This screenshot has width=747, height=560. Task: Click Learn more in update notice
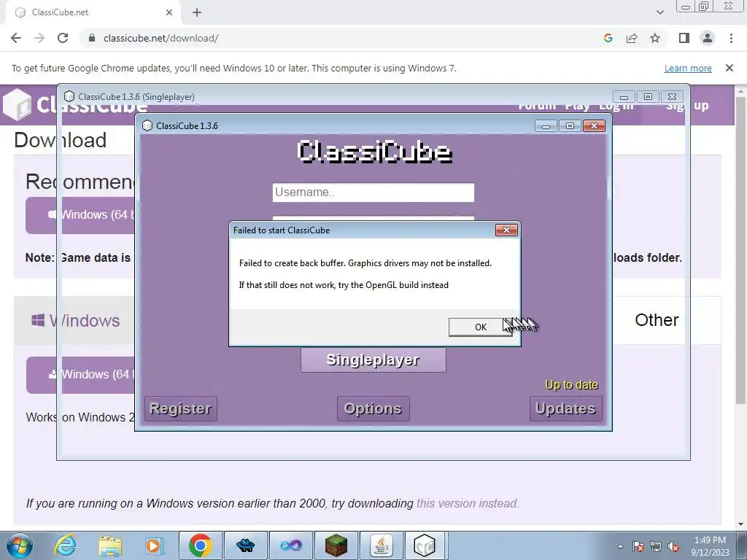coord(688,69)
